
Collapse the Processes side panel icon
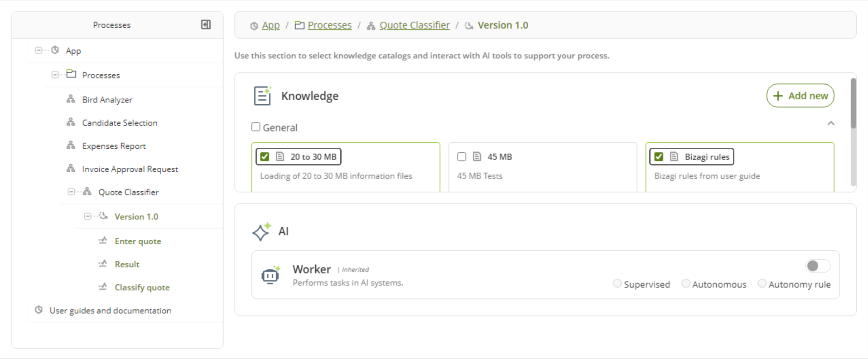pyautogui.click(x=206, y=24)
